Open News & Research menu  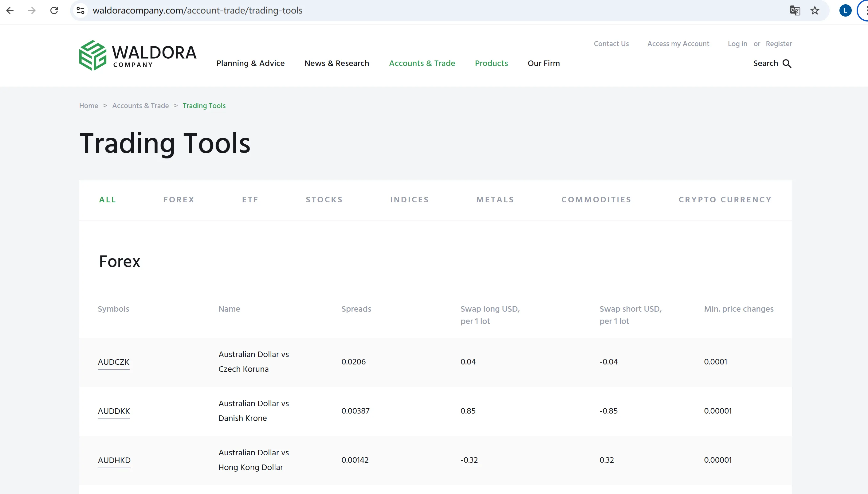[x=336, y=64]
